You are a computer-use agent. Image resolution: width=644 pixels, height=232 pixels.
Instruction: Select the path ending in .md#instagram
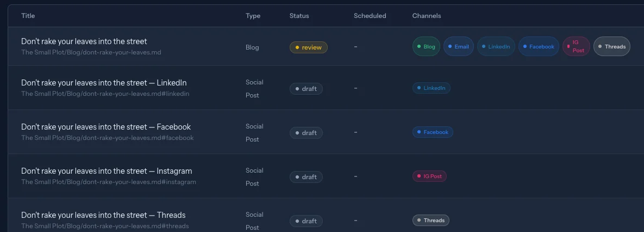[x=109, y=182]
